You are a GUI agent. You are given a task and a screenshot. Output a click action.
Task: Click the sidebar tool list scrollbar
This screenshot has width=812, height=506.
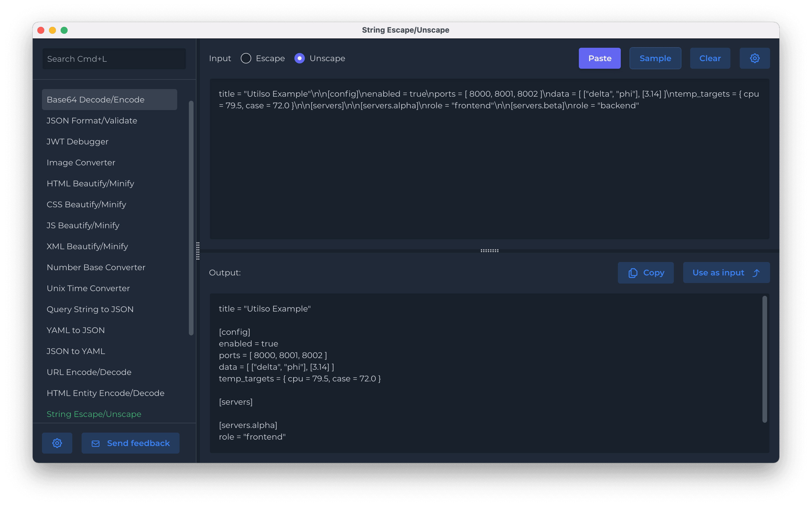click(x=191, y=217)
